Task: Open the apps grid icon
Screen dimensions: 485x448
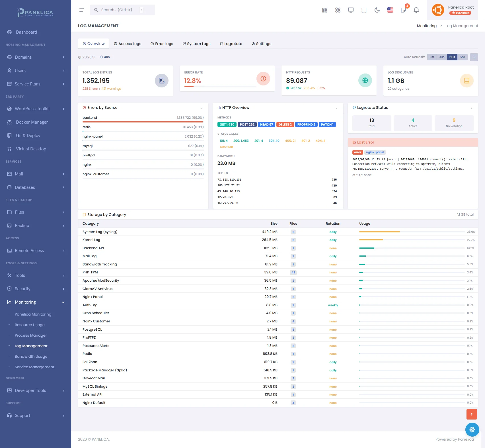Action: tap(338, 10)
